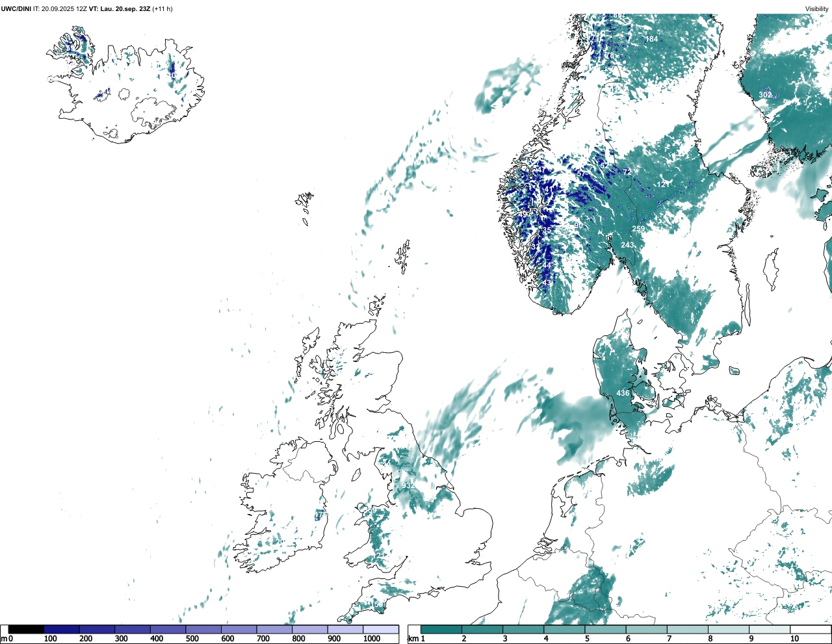The height and width of the screenshot is (644, 832).
Task: Click the '436' value over Denmark
Action: point(623,393)
